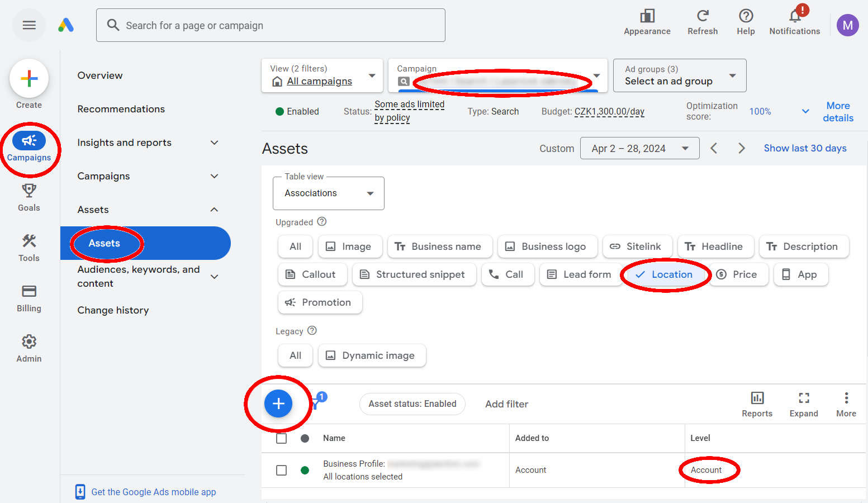Expand the table view

804,405
